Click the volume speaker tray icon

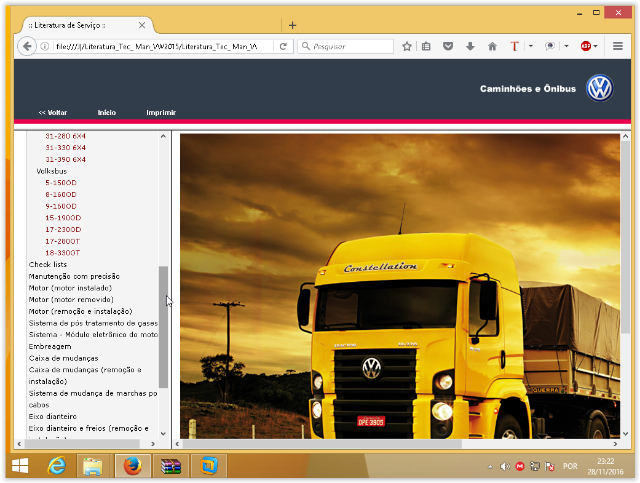505,466
